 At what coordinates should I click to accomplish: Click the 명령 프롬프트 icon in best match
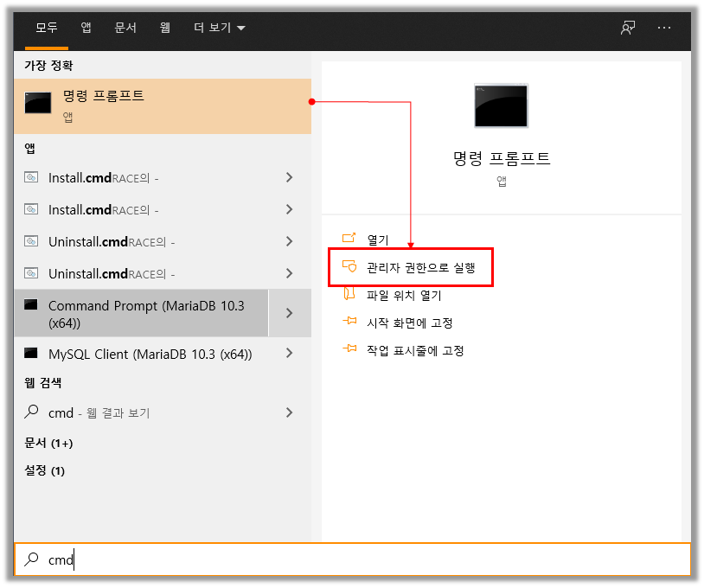click(38, 102)
